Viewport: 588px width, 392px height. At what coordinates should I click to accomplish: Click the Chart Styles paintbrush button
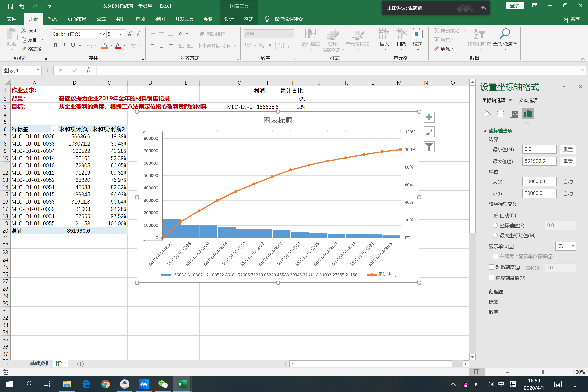point(429,132)
